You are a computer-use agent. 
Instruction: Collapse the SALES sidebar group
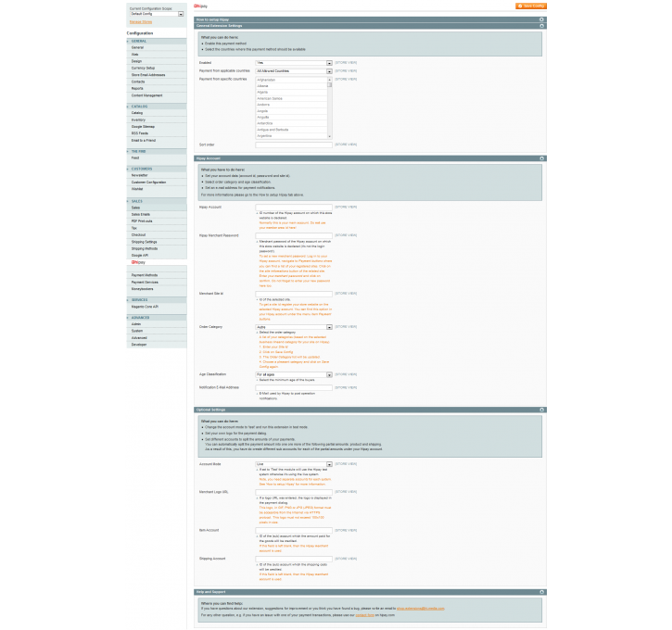click(x=157, y=201)
